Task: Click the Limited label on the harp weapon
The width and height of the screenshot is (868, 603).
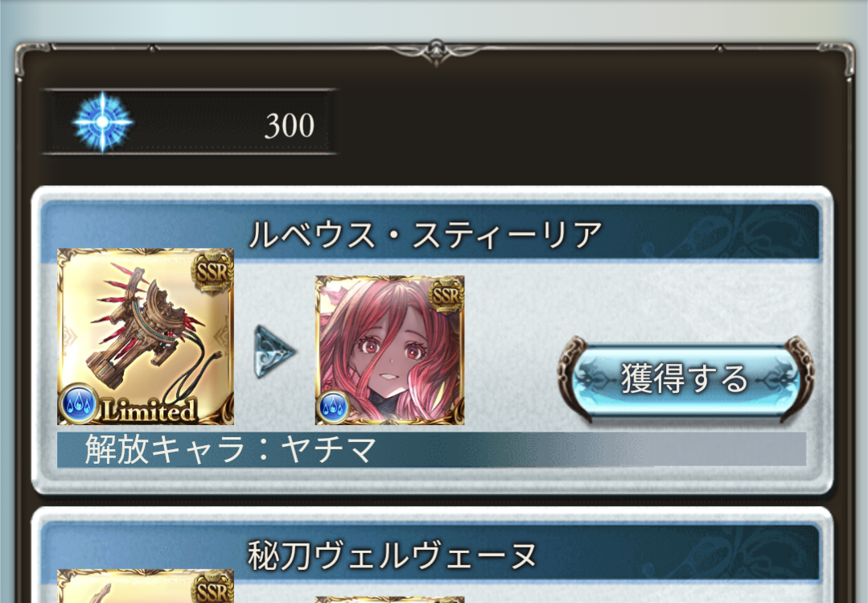Action: tap(150, 411)
